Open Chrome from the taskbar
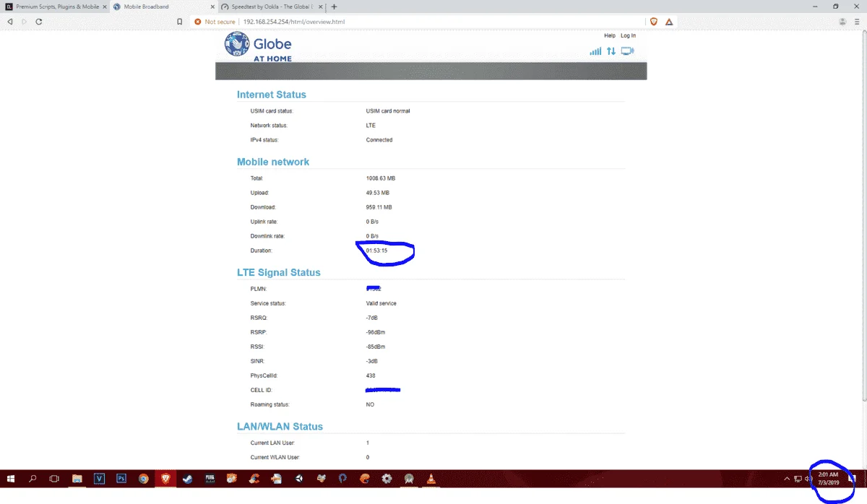867x504 pixels. coord(144,478)
